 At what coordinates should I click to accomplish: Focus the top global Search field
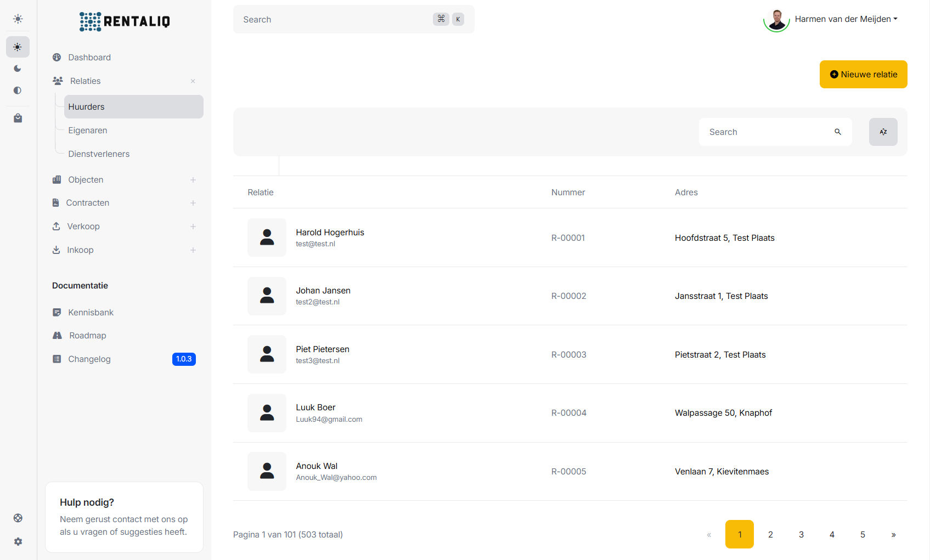pyautogui.click(x=335, y=19)
